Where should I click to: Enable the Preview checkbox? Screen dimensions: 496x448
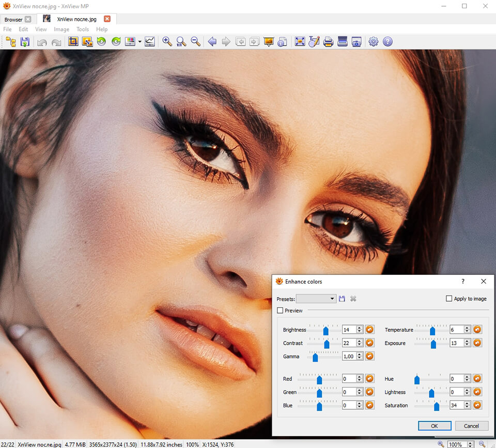280,311
